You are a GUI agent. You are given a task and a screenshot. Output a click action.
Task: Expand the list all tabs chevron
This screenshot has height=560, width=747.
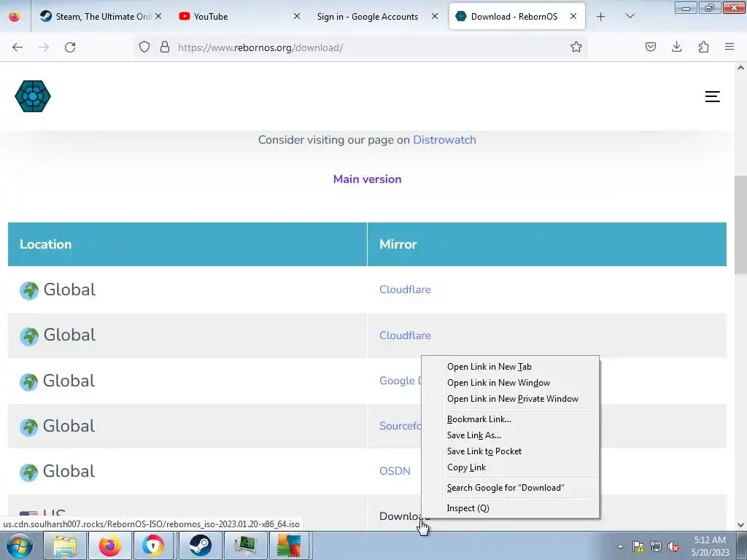[x=630, y=16]
